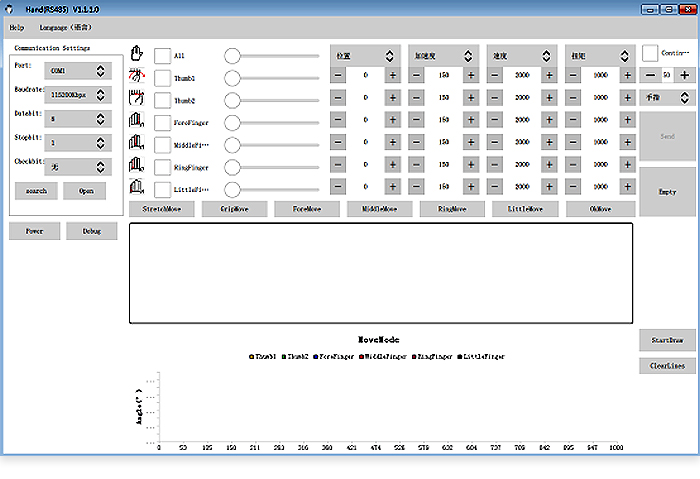
Task: Tick the ForeFinger checkbox
Action: (x=162, y=122)
